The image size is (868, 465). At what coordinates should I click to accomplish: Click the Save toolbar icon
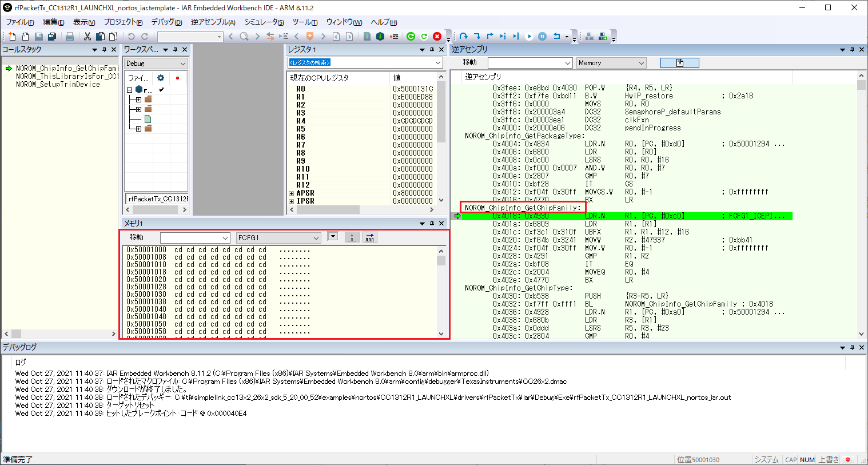pyautogui.click(x=39, y=36)
